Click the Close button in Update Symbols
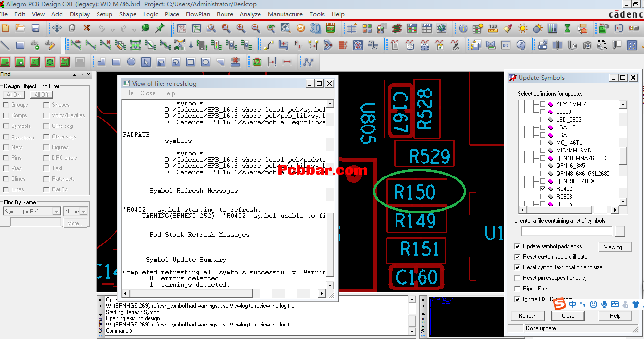 [x=568, y=316]
